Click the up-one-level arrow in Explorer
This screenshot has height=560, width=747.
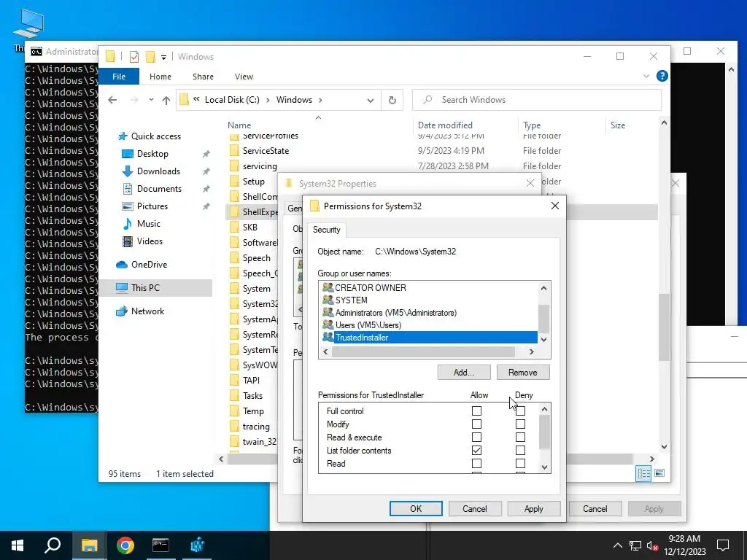click(x=166, y=100)
